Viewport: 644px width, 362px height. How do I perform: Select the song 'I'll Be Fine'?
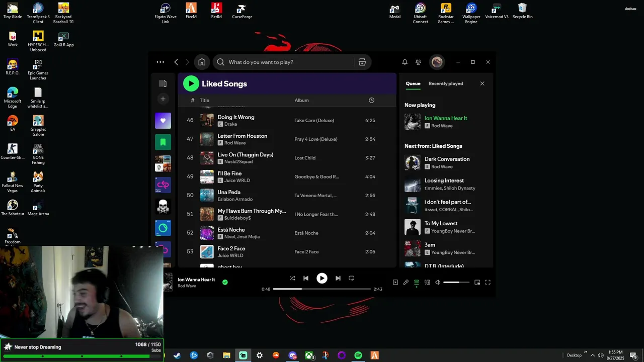tap(229, 173)
